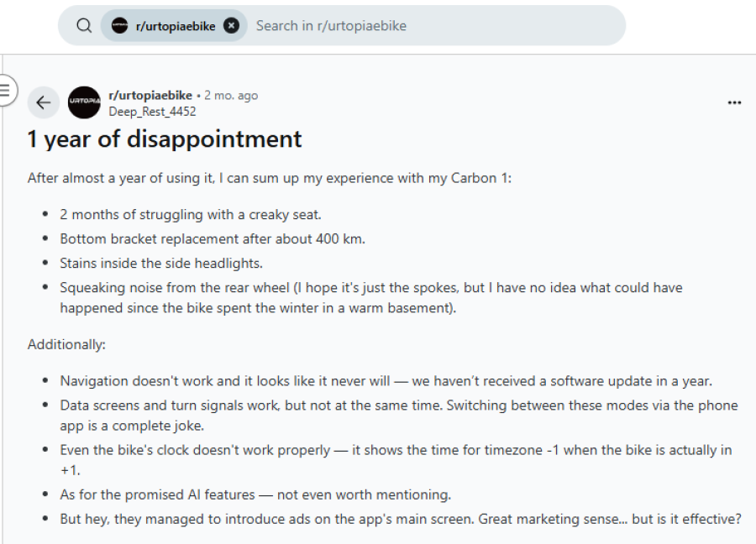
Task: Click the magnifying glass search icon
Action: tap(84, 25)
